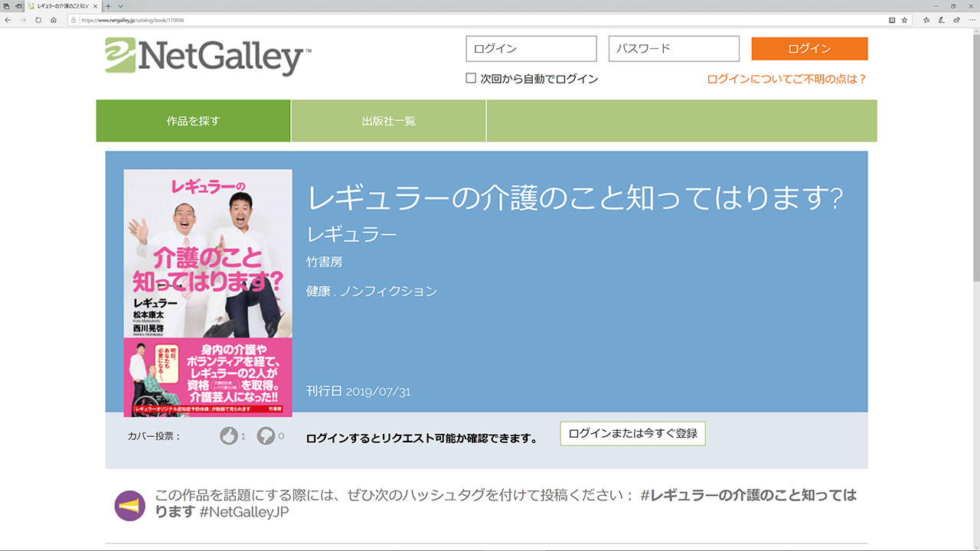
Task: Click the 健康 category link
Action: pos(318,291)
